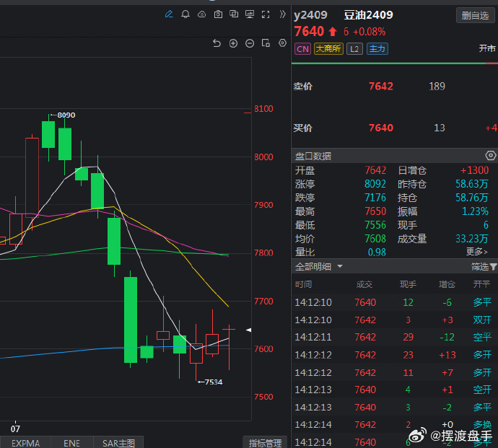Open settings gear in 盘口数据 panel
498x448 pixels.
coord(491,156)
